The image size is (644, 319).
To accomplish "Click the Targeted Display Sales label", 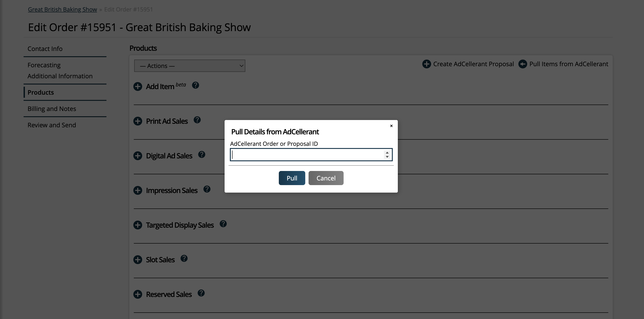I will (180, 225).
